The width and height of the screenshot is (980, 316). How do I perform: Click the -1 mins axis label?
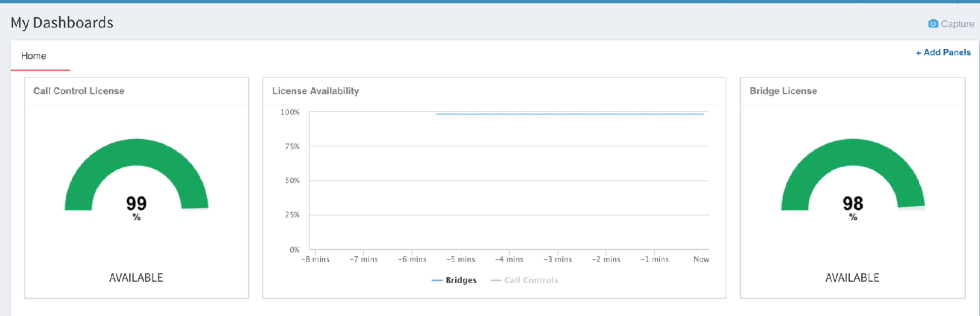(x=654, y=259)
